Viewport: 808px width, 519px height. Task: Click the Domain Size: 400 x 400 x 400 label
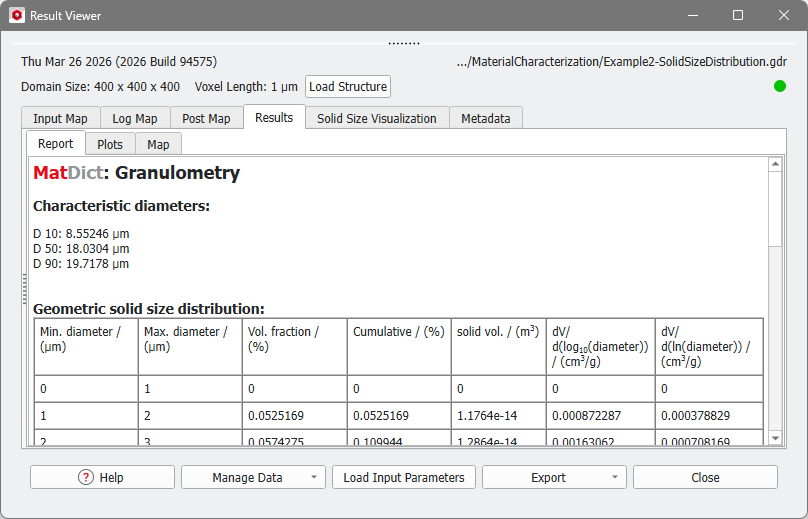[x=100, y=87]
